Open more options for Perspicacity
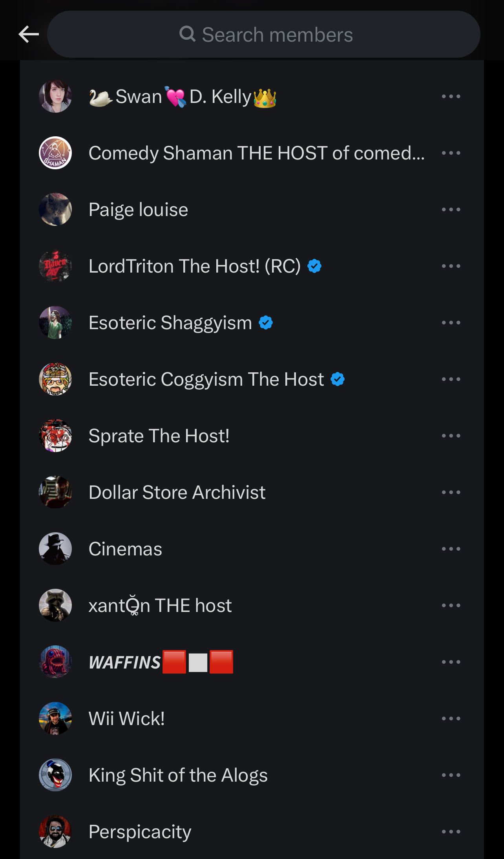 [x=451, y=832]
